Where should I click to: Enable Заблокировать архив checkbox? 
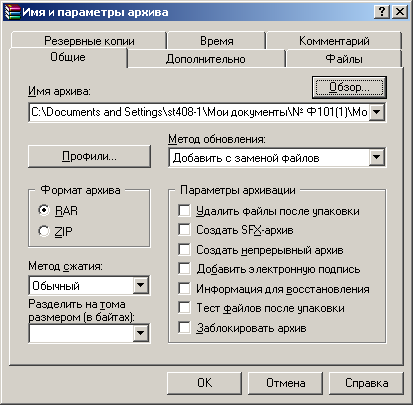(x=184, y=328)
